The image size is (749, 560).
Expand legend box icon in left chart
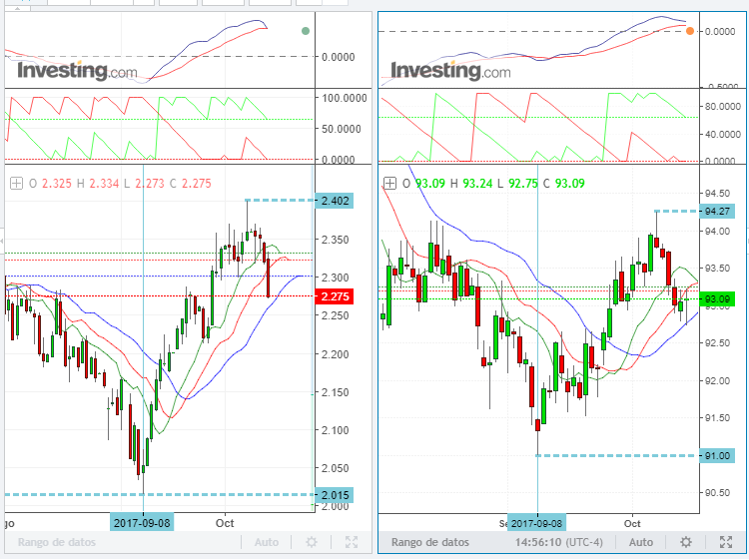(16, 184)
